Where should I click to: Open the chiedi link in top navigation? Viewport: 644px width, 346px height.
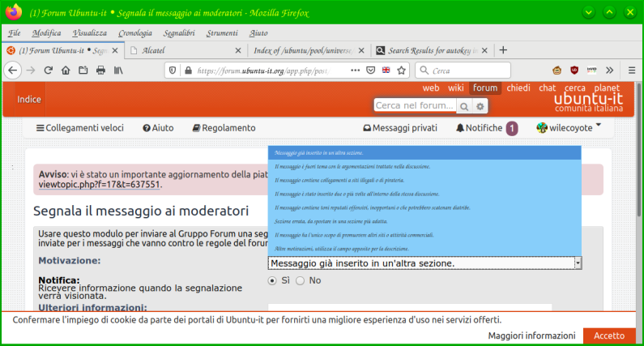(518, 88)
